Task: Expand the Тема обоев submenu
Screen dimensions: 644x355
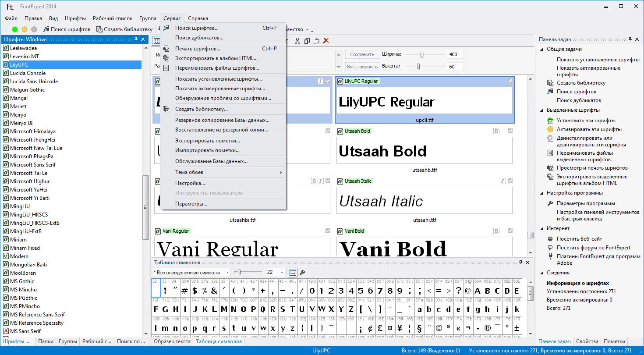Action: [223, 172]
